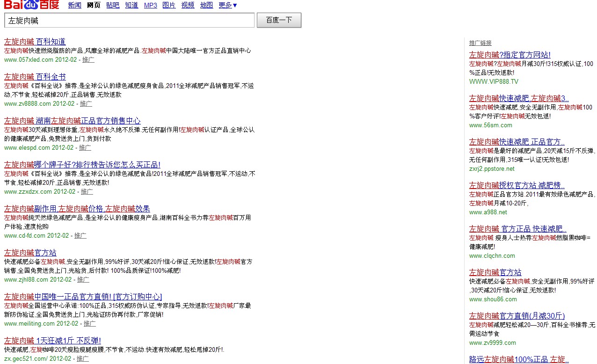Click the sidebar URL www.zv9999.com
Image resolution: width=597 pixels, height=364 pixels.
point(493,343)
